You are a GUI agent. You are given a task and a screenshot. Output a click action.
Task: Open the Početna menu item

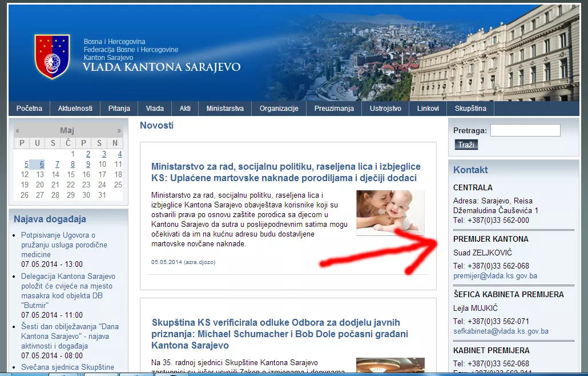(x=29, y=109)
